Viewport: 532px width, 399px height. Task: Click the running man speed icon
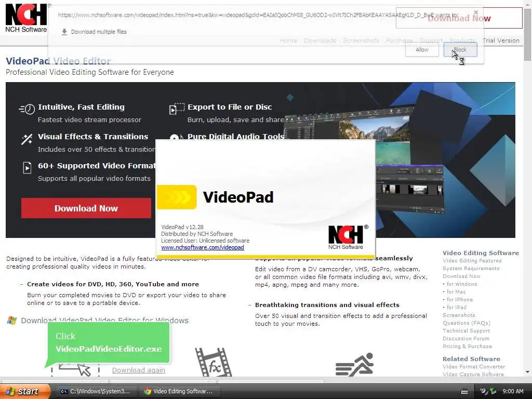pyautogui.click(x=354, y=364)
